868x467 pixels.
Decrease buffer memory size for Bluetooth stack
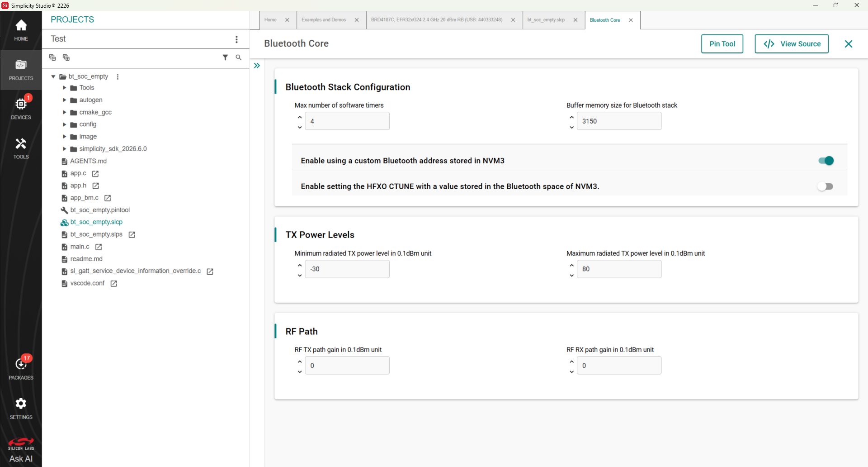click(572, 127)
